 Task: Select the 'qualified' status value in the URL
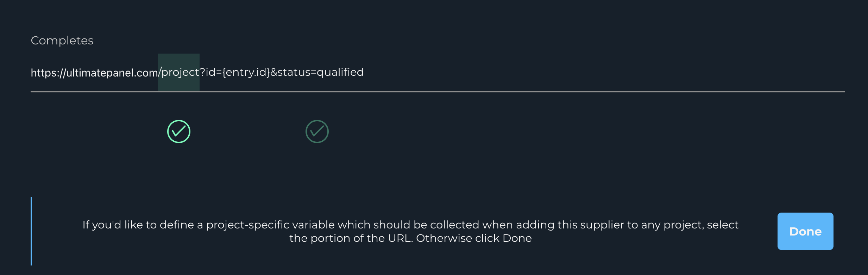click(340, 72)
